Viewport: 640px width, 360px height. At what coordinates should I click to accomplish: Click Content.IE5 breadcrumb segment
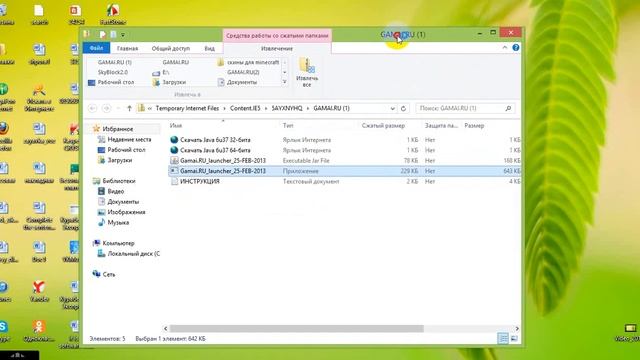pyautogui.click(x=245, y=108)
